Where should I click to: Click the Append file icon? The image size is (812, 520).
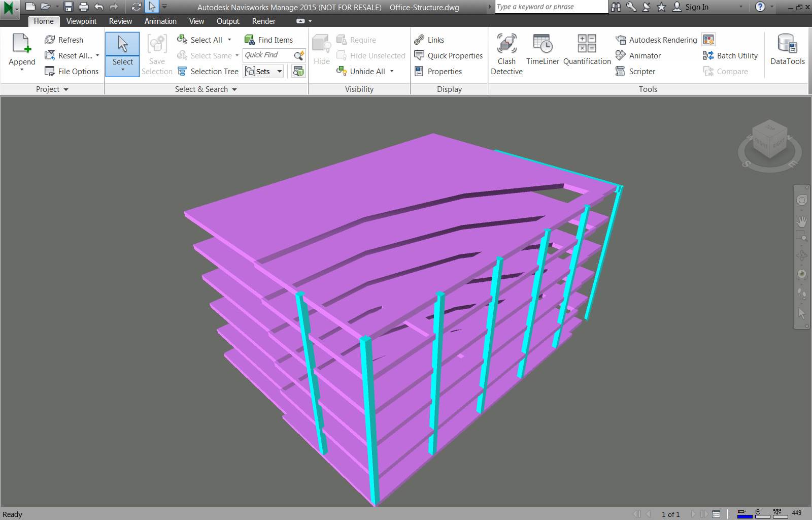click(x=22, y=44)
